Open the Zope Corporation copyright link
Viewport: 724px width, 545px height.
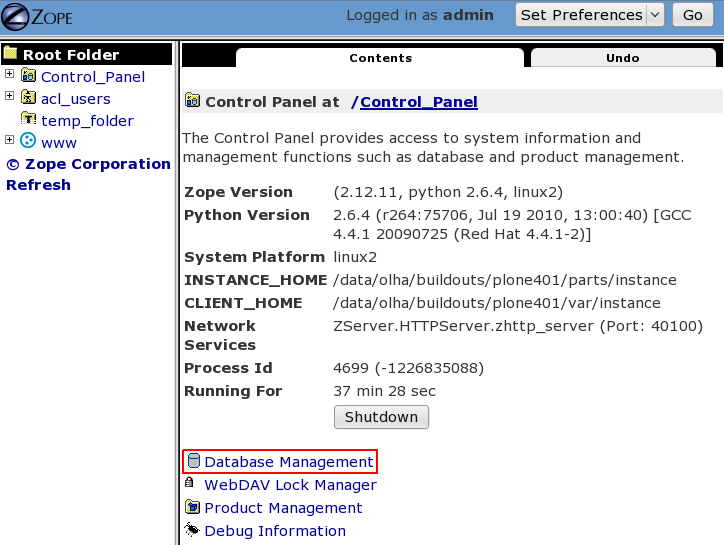point(88,164)
